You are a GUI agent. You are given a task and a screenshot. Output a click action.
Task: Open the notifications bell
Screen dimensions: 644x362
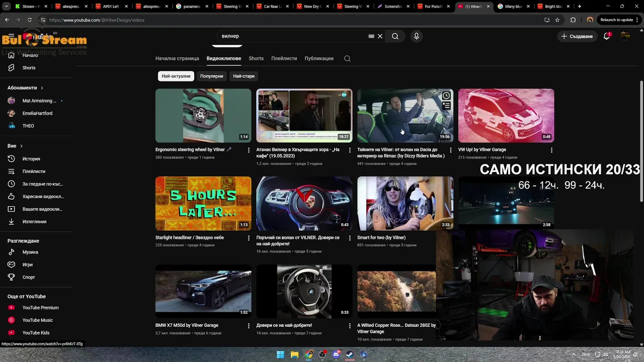[x=607, y=36]
